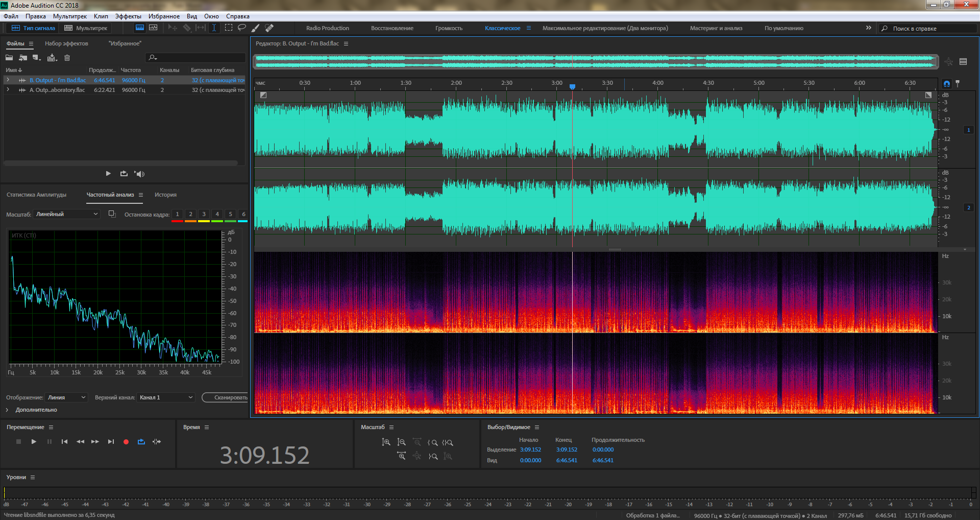Click hold frame button 3
The image size is (980, 520).
(x=204, y=215)
